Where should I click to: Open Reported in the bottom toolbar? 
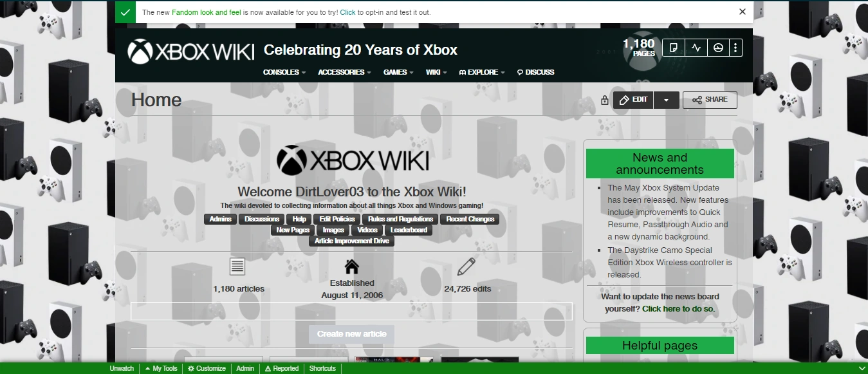click(x=282, y=368)
